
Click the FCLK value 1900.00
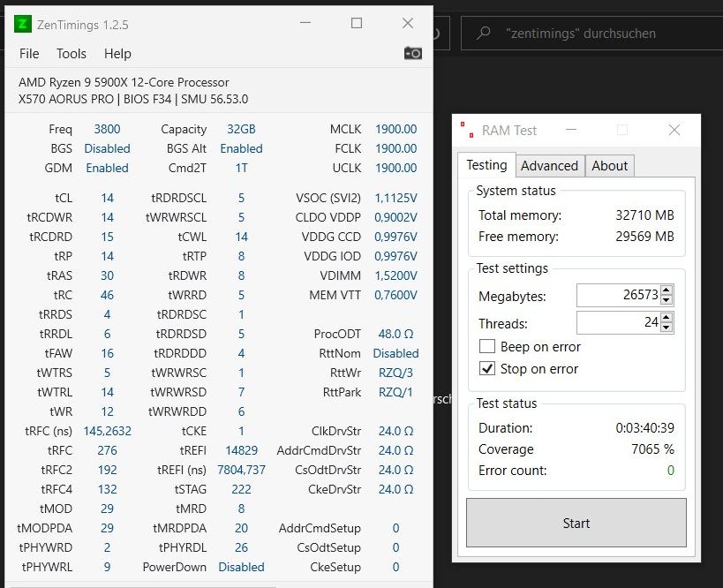click(395, 148)
